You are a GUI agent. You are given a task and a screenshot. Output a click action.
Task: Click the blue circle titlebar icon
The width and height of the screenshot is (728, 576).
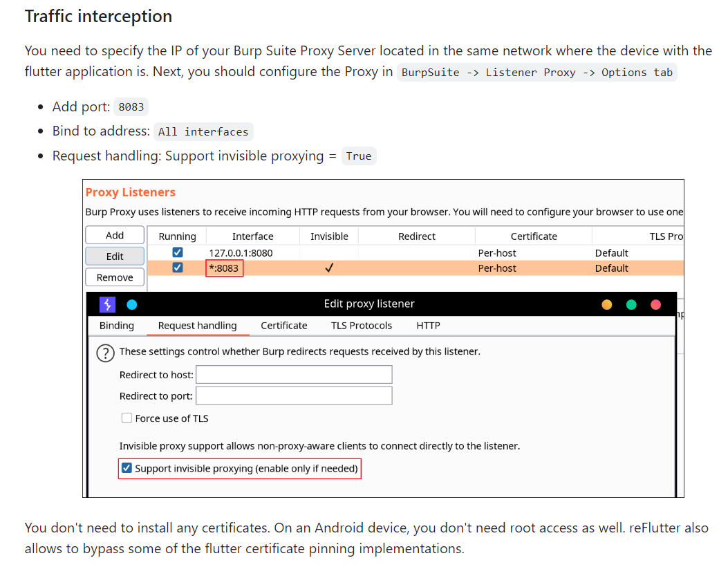tap(132, 304)
